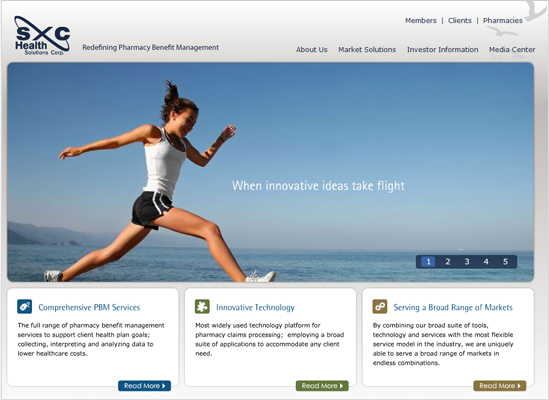Viewport: 549px width, 400px height.
Task: Click the green Read More button
Action: (322, 386)
